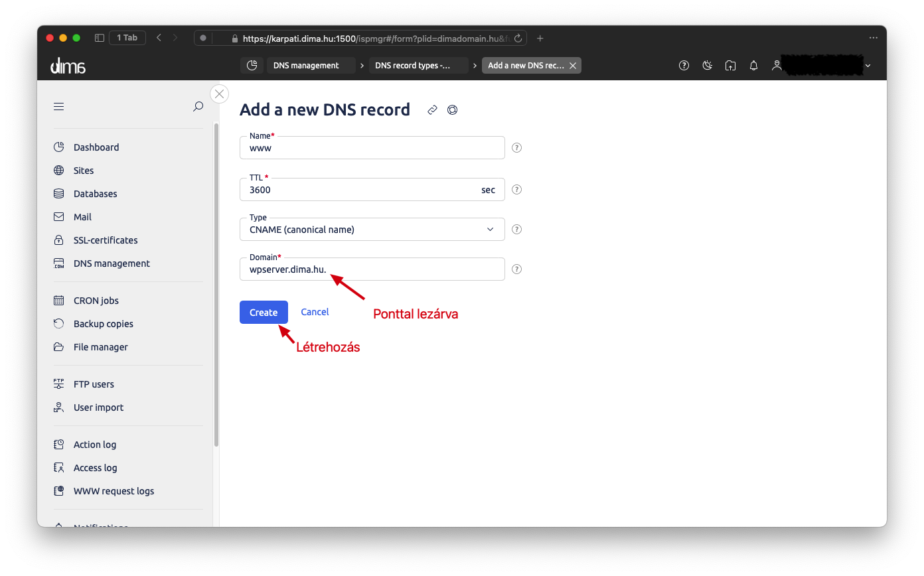Click the TTL input field
924x576 pixels.
372,189
